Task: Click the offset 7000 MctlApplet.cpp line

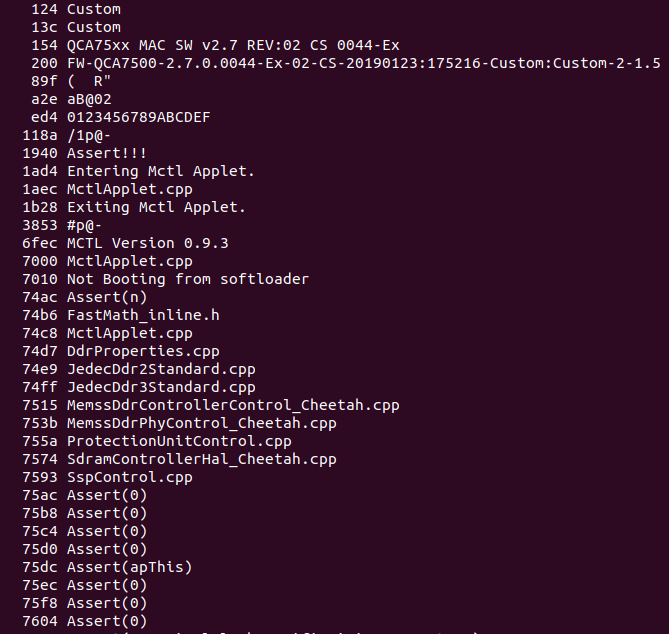Action: click(129, 261)
